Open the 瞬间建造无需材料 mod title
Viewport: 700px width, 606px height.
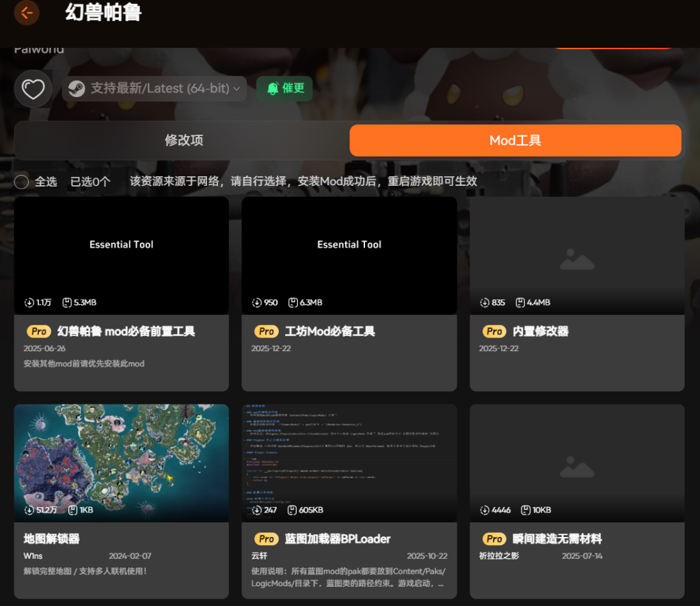tap(557, 539)
